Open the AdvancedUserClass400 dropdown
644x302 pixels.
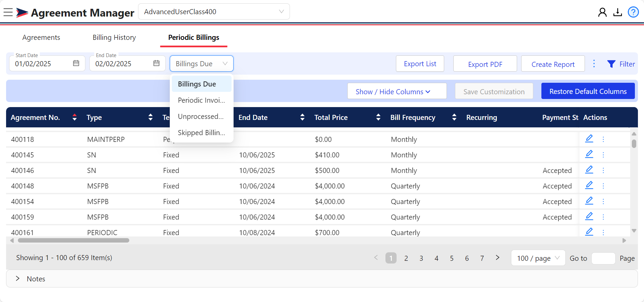click(x=214, y=11)
